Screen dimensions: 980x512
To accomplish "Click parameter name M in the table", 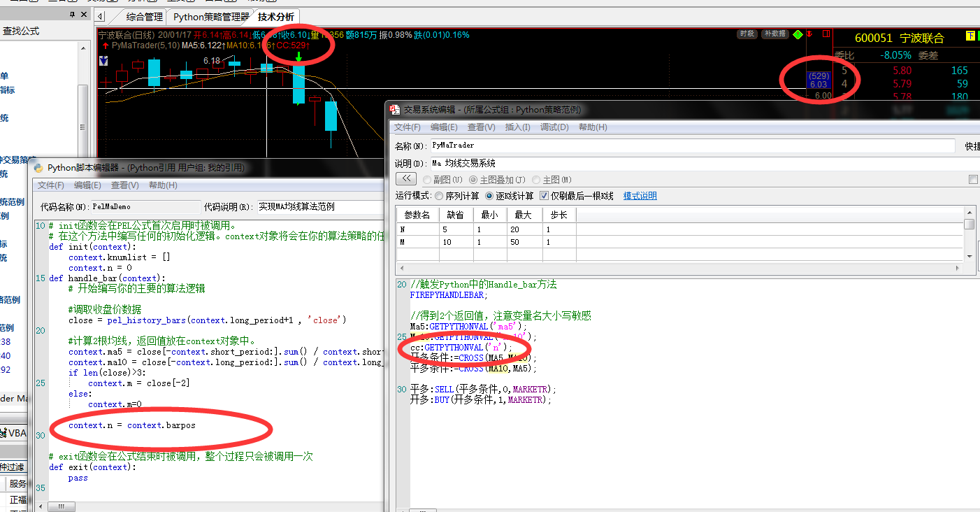I will point(417,242).
